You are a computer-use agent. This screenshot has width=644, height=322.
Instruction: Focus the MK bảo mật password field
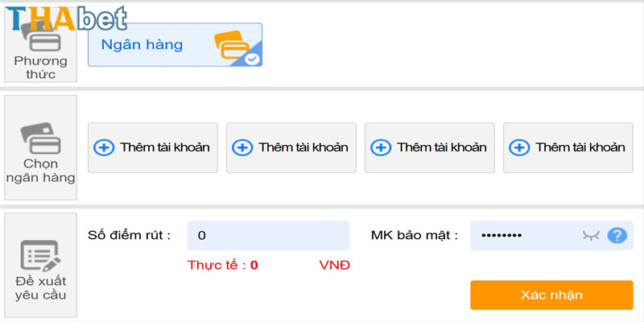click(551, 236)
